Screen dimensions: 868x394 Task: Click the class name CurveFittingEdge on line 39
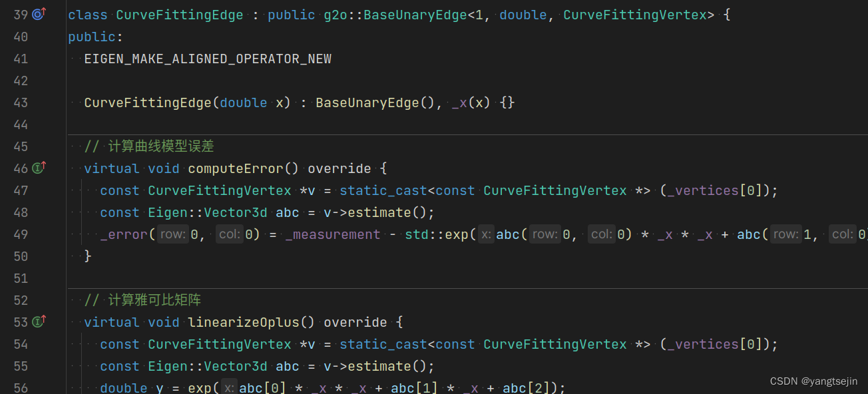click(180, 15)
